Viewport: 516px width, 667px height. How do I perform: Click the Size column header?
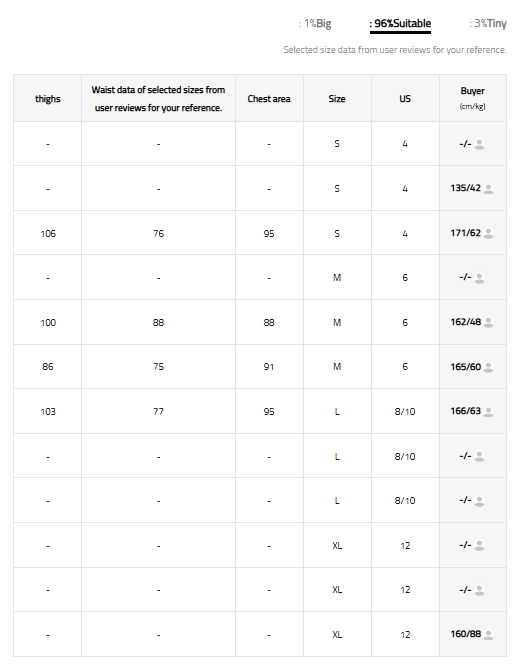coord(337,98)
